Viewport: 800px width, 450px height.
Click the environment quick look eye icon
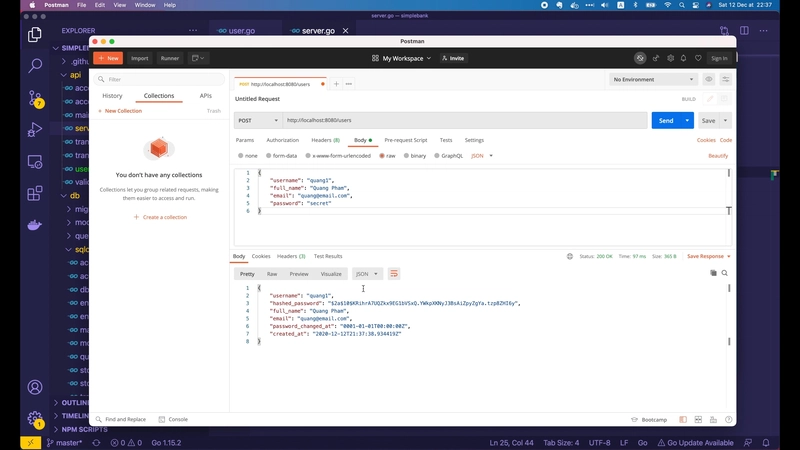pyautogui.click(x=709, y=79)
